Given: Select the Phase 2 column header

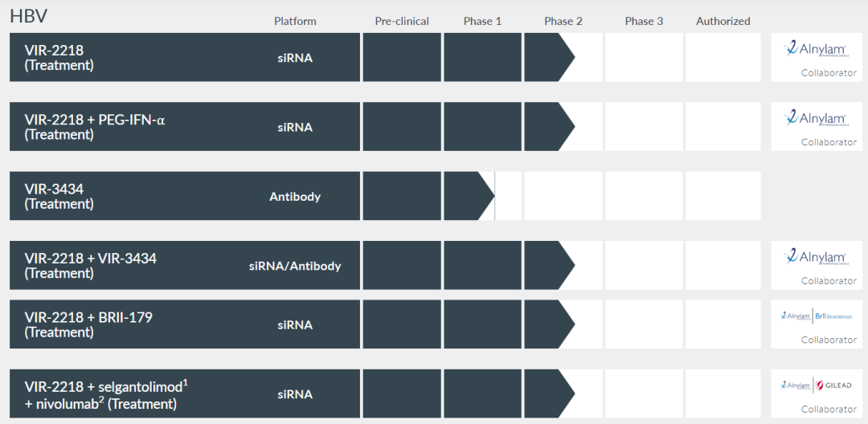Looking at the screenshot, I should tap(563, 21).
